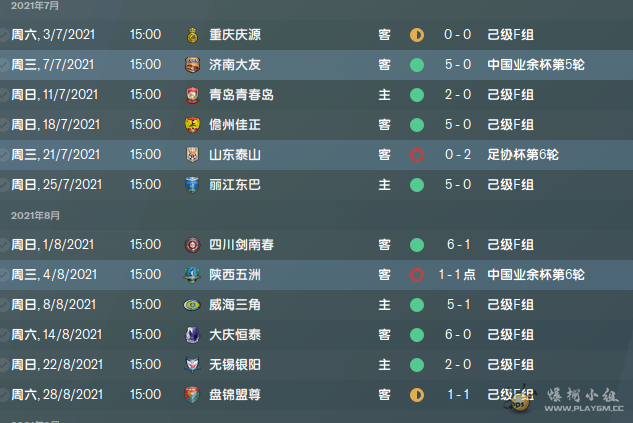Click the 重庆庆源 club badge

(192, 35)
